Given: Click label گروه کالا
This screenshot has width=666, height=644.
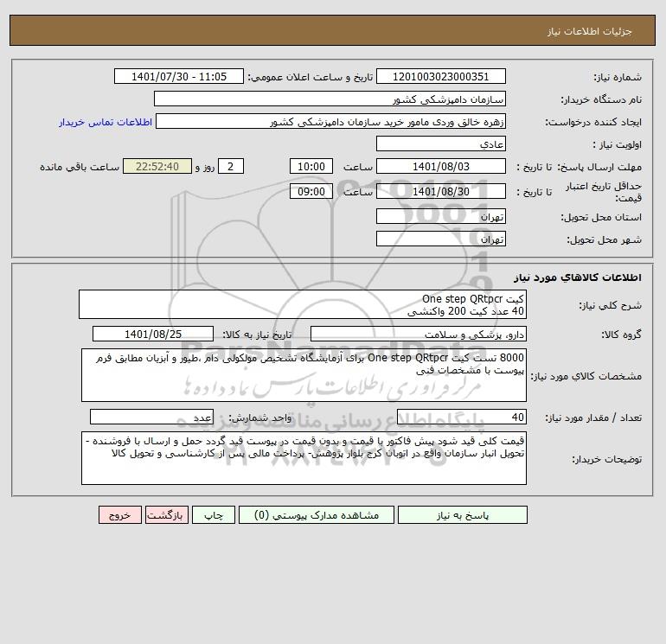Looking at the screenshot, I should click(621, 335).
